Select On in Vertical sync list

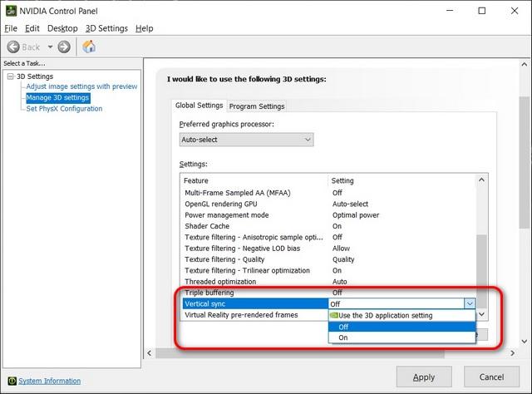(401, 337)
